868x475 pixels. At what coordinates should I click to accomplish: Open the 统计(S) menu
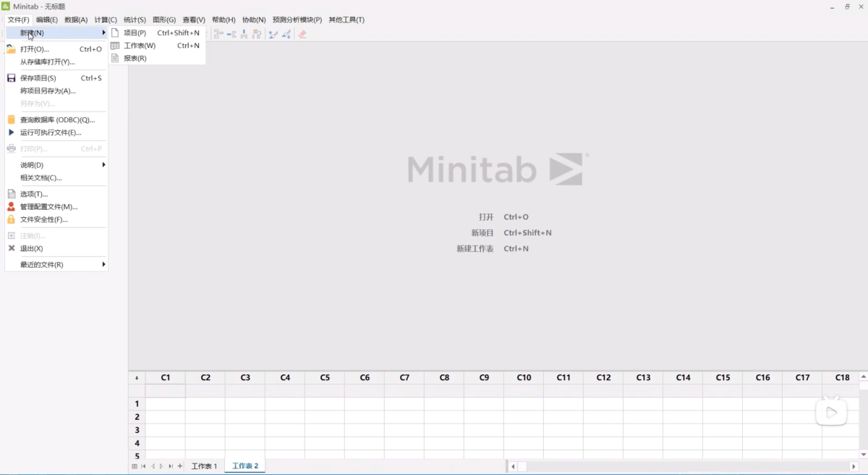135,20
